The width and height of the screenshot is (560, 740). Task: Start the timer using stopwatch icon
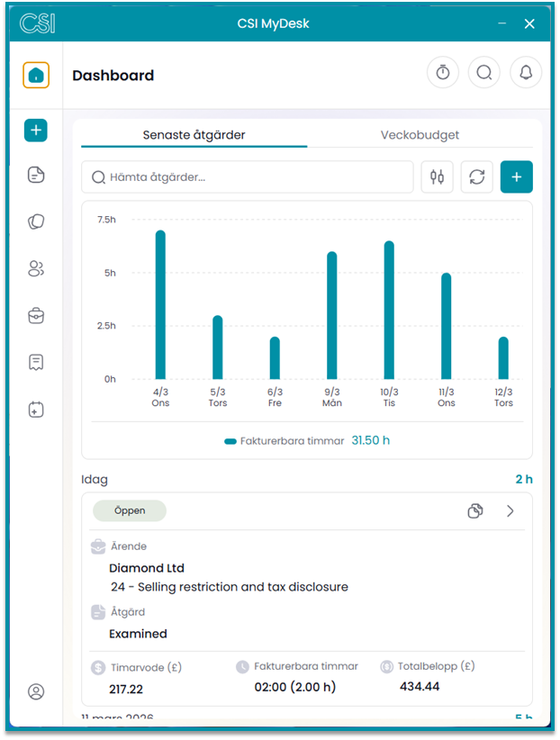click(x=443, y=74)
